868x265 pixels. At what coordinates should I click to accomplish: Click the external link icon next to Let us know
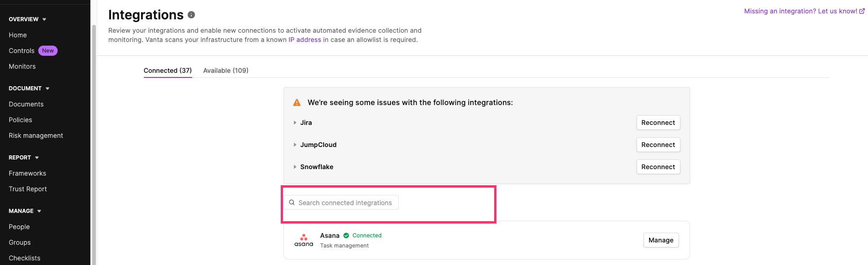tap(862, 11)
